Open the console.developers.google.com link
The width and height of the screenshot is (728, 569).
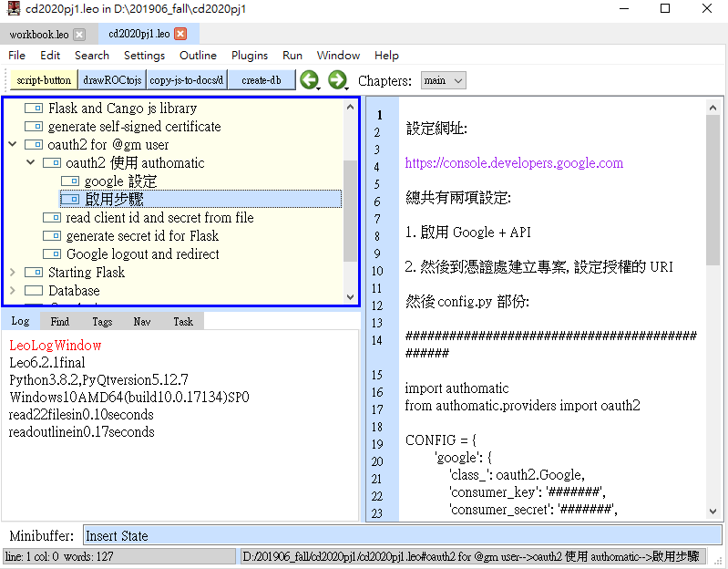(514, 163)
